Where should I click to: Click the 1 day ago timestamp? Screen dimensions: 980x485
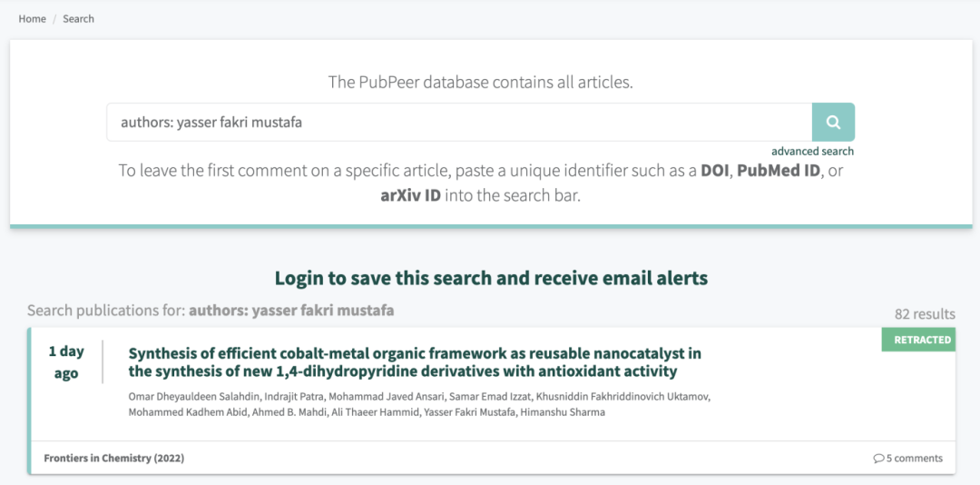click(66, 362)
